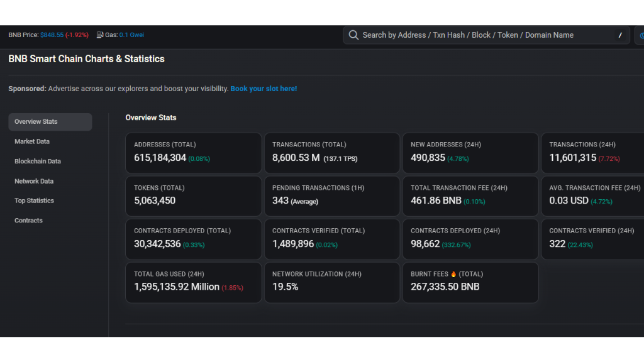Open the Network Utilization (24H) card
The image size is (644, 362).
[332, 283]
